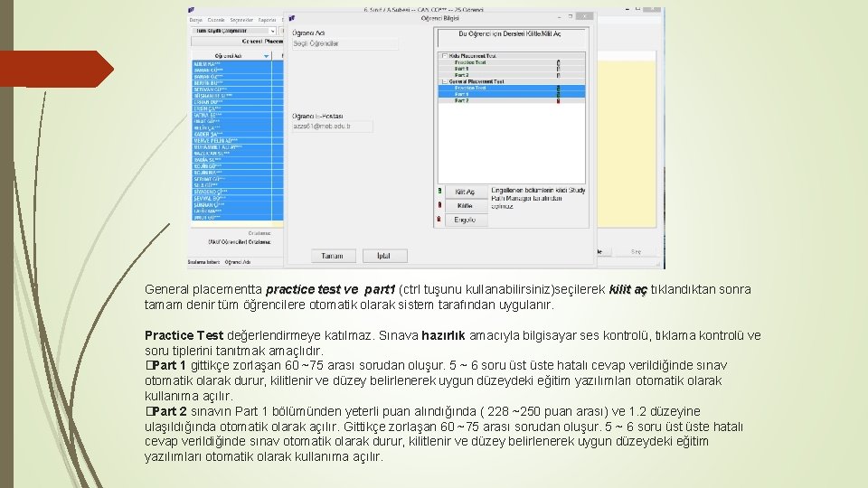
Task: Click the Kilit Aç unlock button
Action: point(466,192)
